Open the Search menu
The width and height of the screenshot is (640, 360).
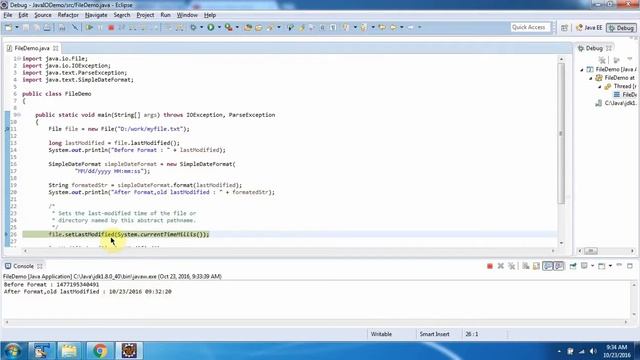(x=122, y=15)
